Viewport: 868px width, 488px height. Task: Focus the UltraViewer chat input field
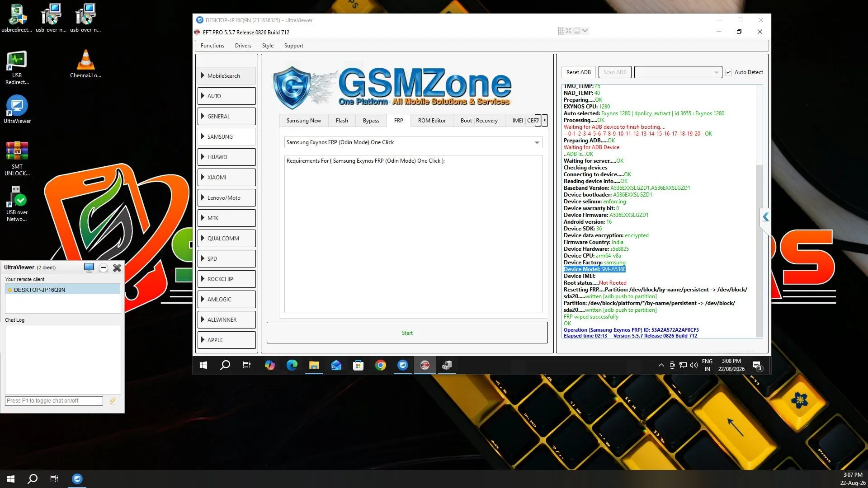[54, 401]
